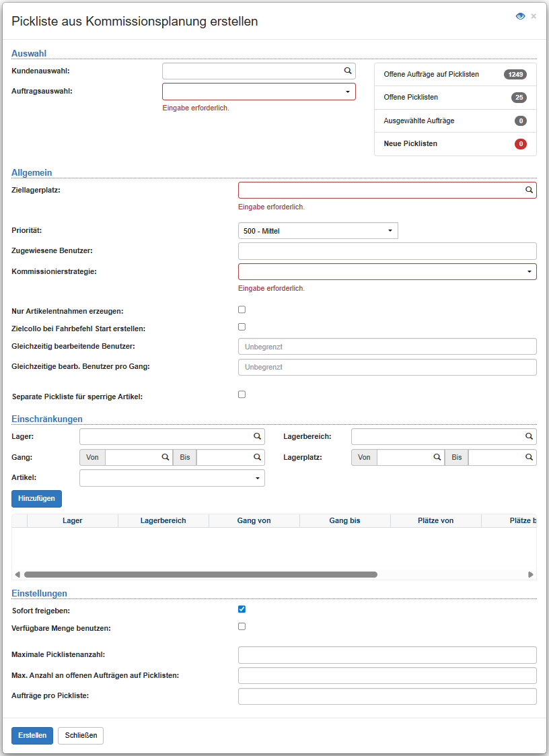Open the Lagerbereich search lookup icon
Viewport: 549px width, 756px height.
coord(528,436)
